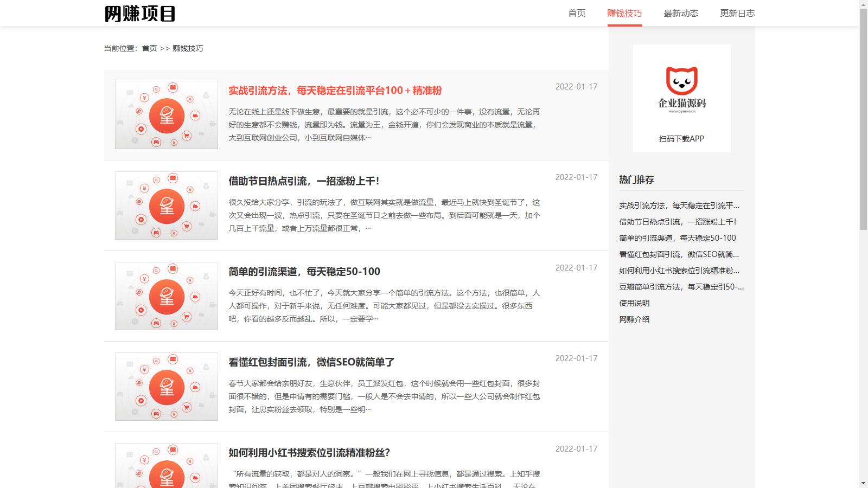Click sidebar link 豆瓣简单引流方法
868x488 pixels.
[x=681, y=287]
